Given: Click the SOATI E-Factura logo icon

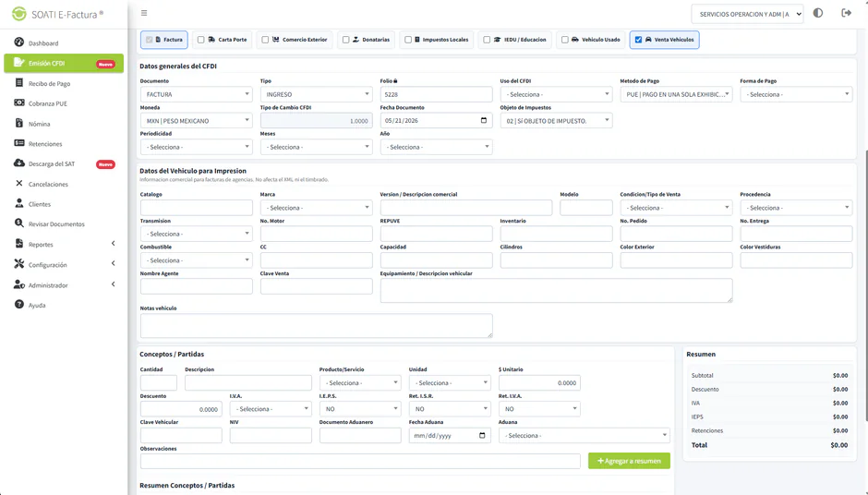Looking at the screenshot, I should coord(19,14).
